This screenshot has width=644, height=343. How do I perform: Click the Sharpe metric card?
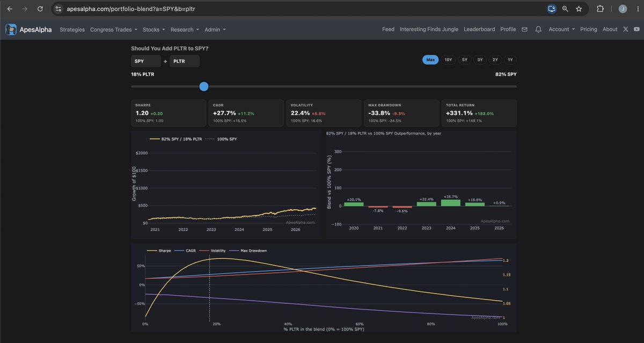[x=169, y=113]
